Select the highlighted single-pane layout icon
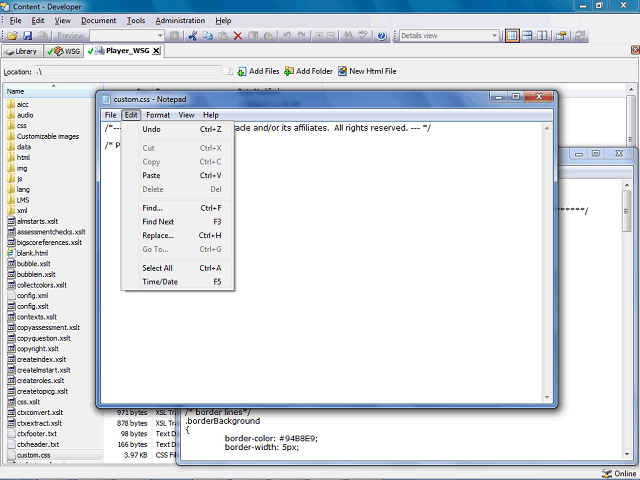Viewport: 640px width, 480px height. click(512, 36)
